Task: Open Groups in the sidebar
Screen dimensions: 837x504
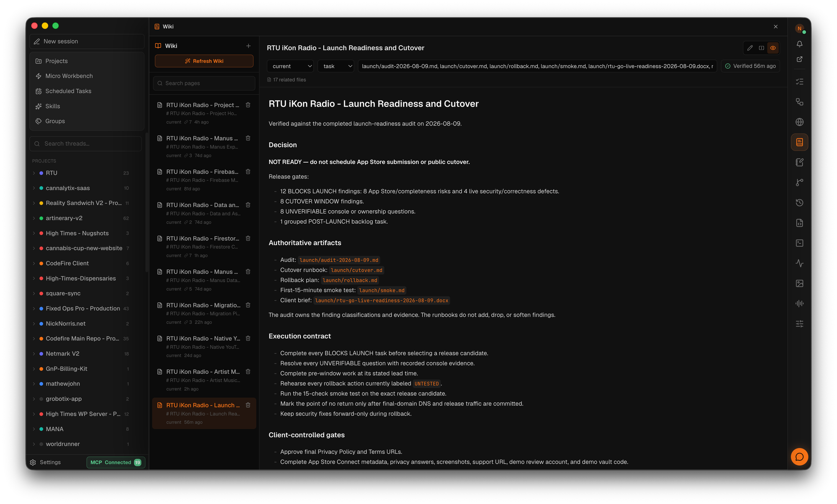Action: click(87, 121)
